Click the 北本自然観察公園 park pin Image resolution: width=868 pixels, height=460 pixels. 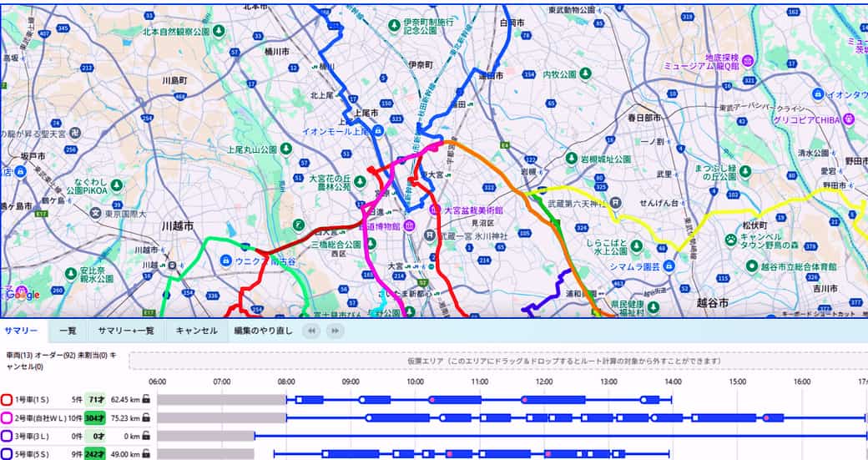220,31
